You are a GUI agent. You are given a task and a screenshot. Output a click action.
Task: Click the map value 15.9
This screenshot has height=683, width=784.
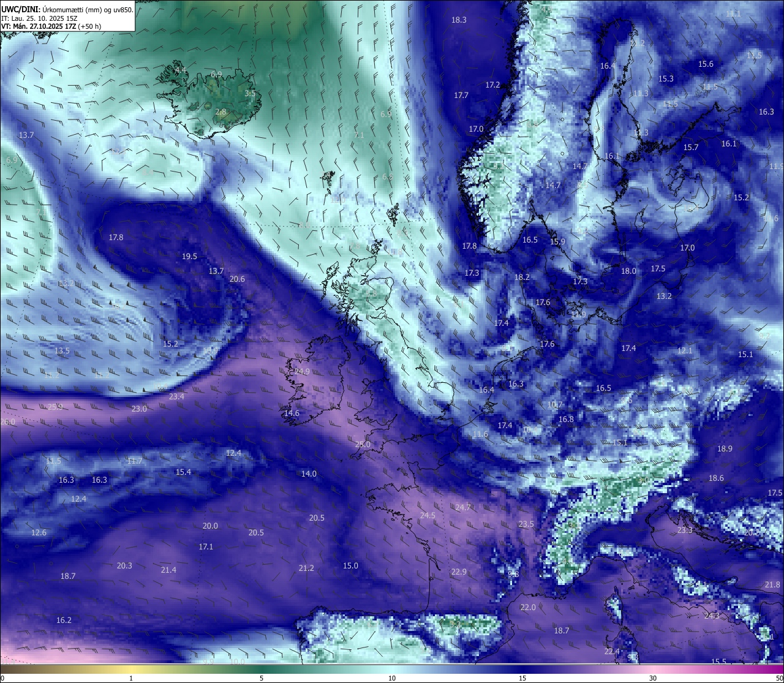click(557, 242)
